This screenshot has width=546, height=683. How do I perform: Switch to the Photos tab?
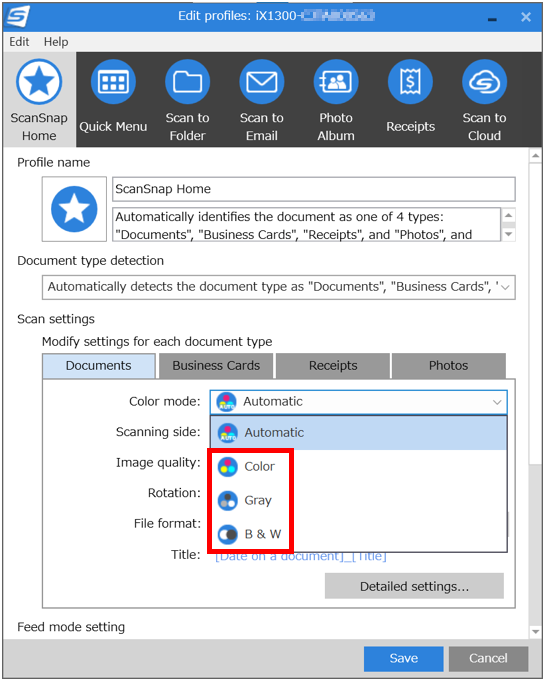click(448, 365)
